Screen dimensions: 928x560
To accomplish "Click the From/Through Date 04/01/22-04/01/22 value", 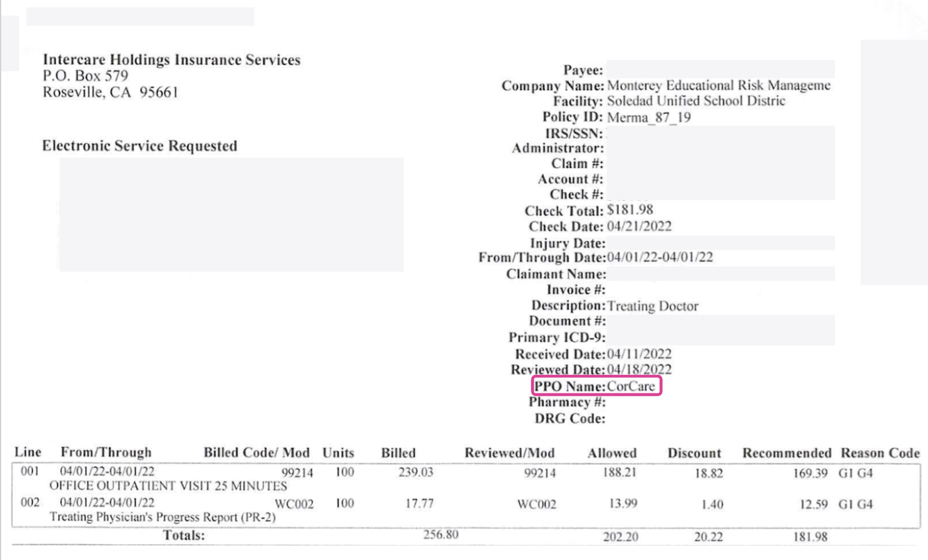I will point(660,257).
